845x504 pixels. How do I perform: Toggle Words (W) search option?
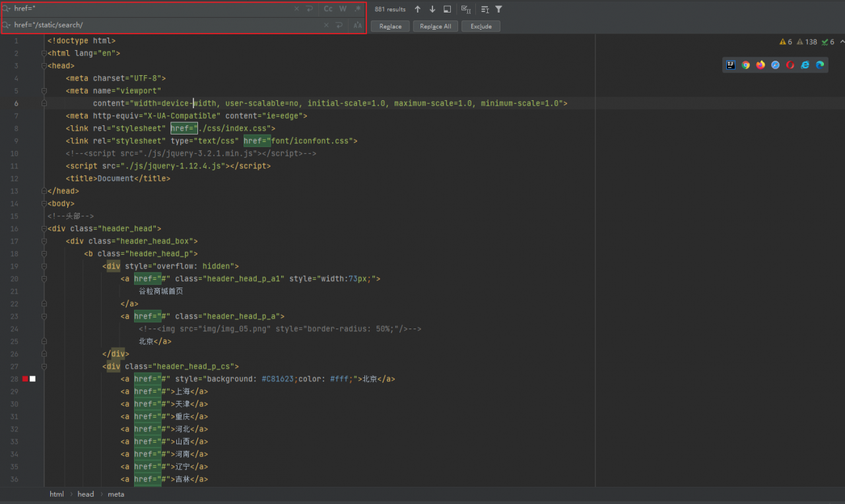pyautogui.click(x=343, y=9)
